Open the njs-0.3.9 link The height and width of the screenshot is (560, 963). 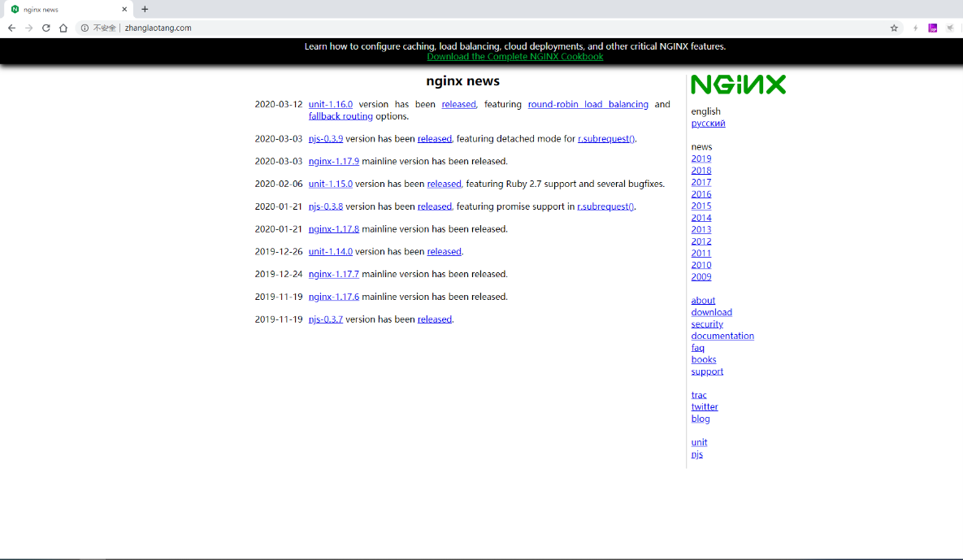[326, 139]
